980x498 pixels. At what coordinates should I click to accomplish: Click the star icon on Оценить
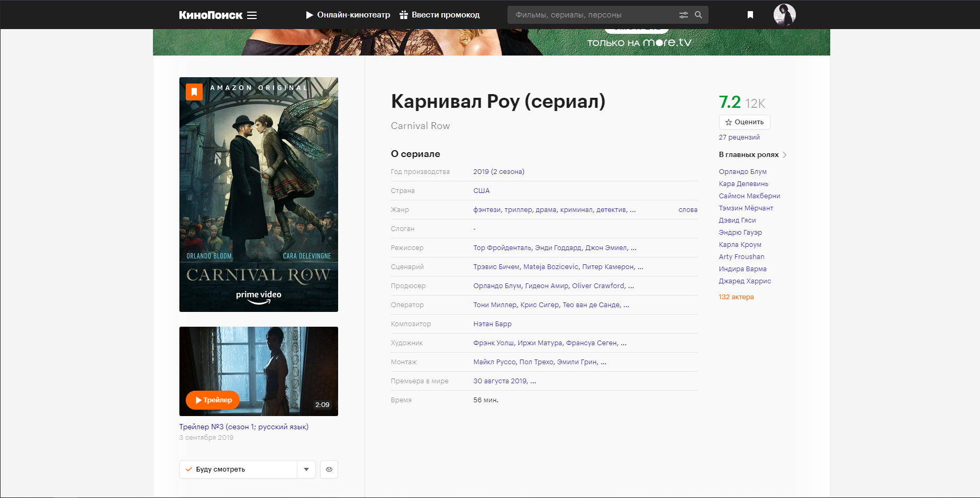coord(729,122)
